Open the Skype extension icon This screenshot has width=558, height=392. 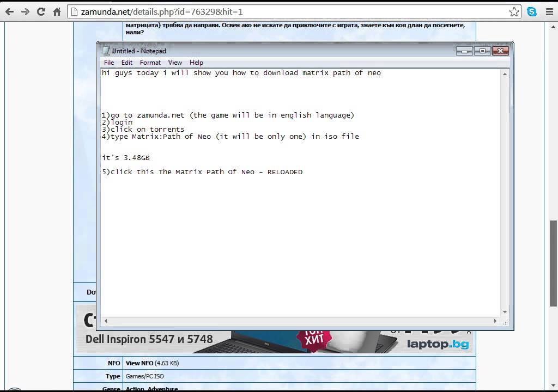click(x=532, y=12)
